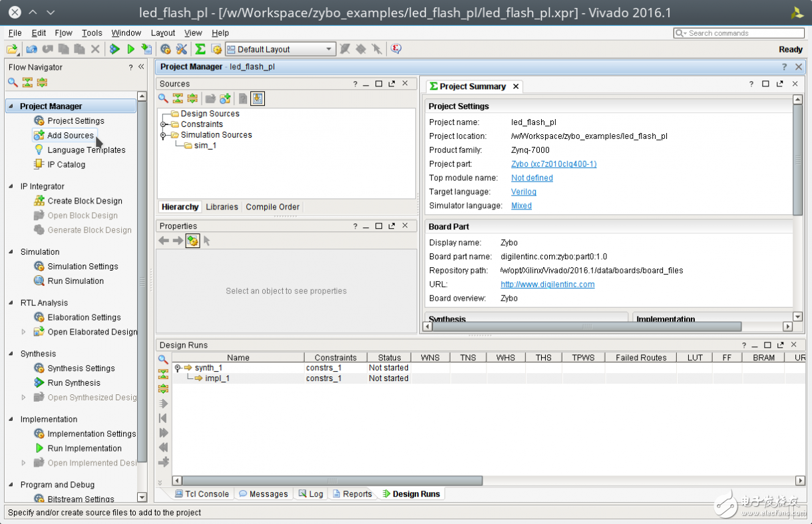Open Project Summary sigma icon in main toolbar
The image size is (812, 524).
click(200, 49)
